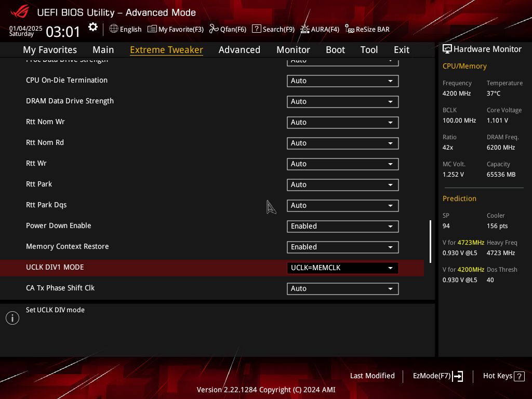This screenshot has height=399, width=532.
Task: Click the ReSize BAR icon
Action: (350, 29)
